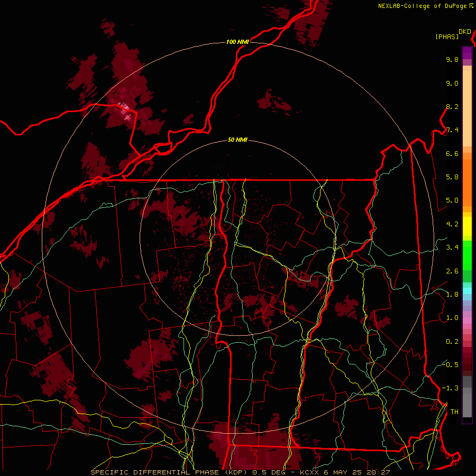Click the 1.0 legend value
476x476 pixels.
tap(452, 318)
